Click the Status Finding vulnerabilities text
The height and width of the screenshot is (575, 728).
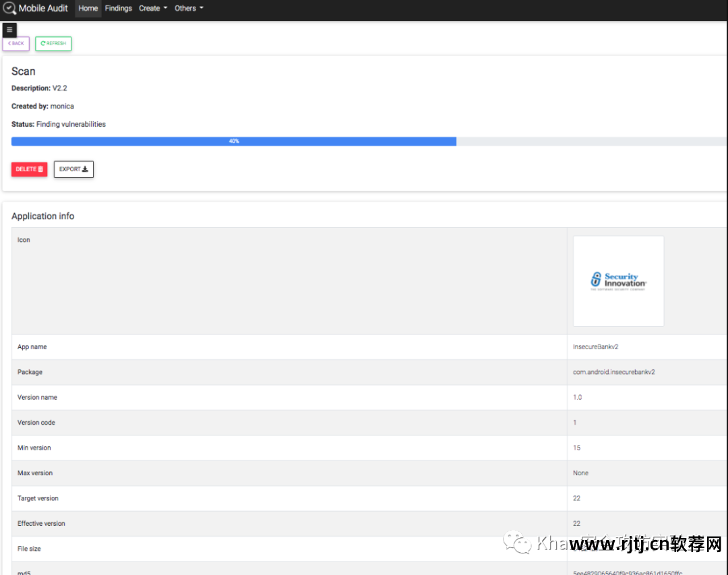click(x=59, y=125)
